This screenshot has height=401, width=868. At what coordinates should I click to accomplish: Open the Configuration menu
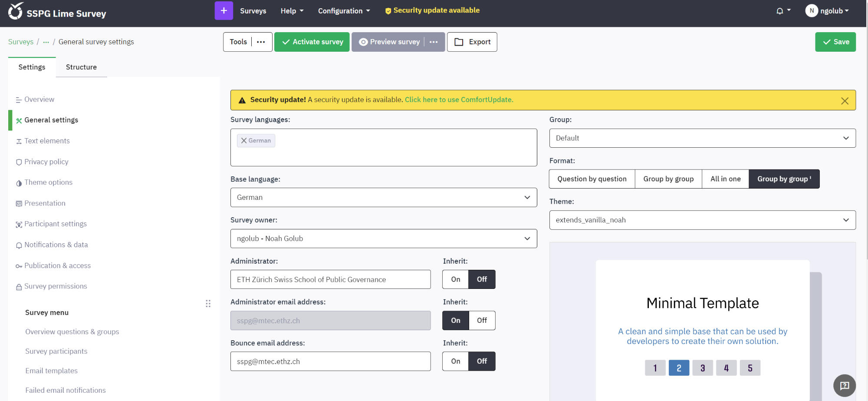pyautogui.click(x=344, y=11)
